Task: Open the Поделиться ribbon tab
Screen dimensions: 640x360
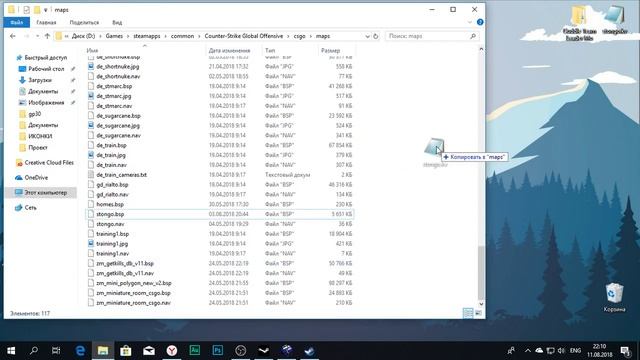Action: click(84, 22)
